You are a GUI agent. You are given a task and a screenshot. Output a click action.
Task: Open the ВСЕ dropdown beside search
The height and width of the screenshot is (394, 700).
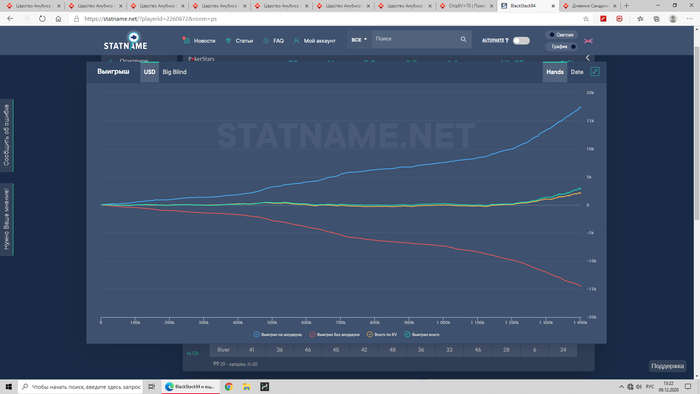coord(359,40)
